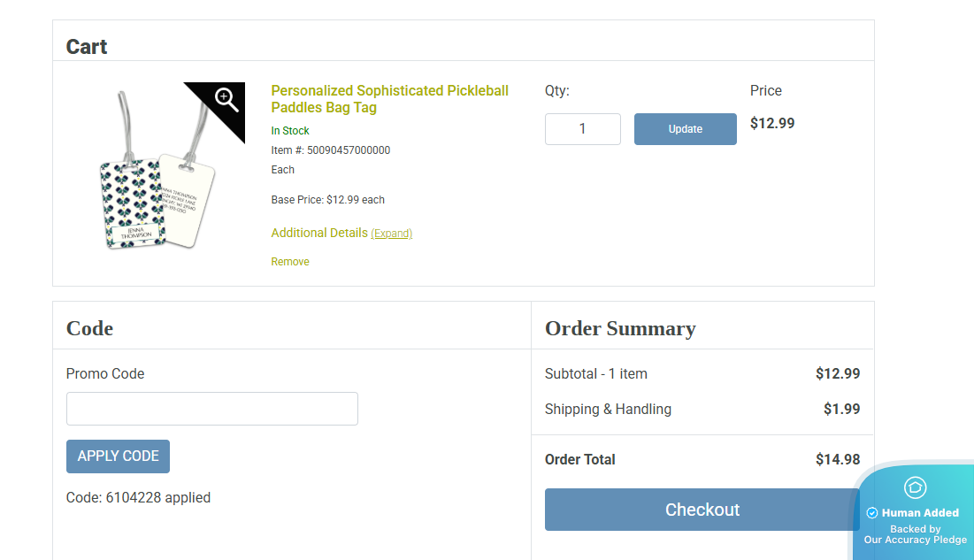Viewport: 974px width, 560px height.
Task: Click the Shipping & Handling $1.99 amount
Action: click(x=841, y=409)
